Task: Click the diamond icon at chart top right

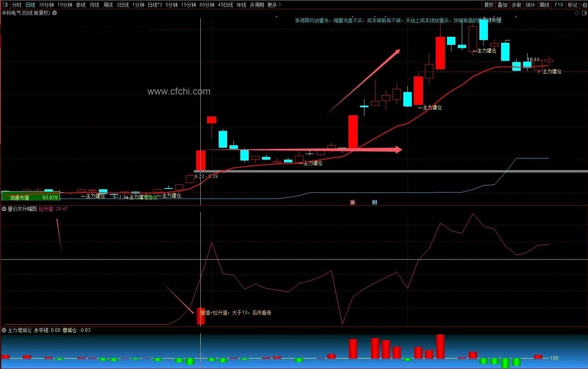Action: pos(577,13)
